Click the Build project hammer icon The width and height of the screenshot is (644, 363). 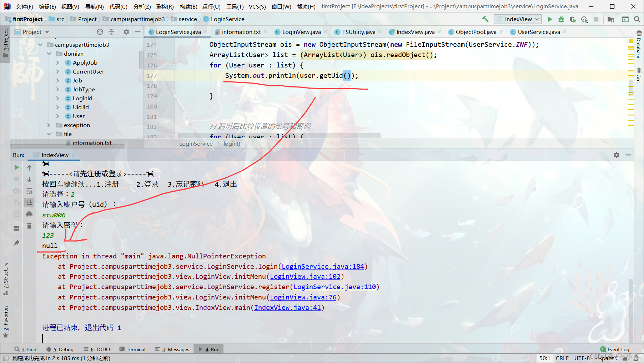coord(485,19)
